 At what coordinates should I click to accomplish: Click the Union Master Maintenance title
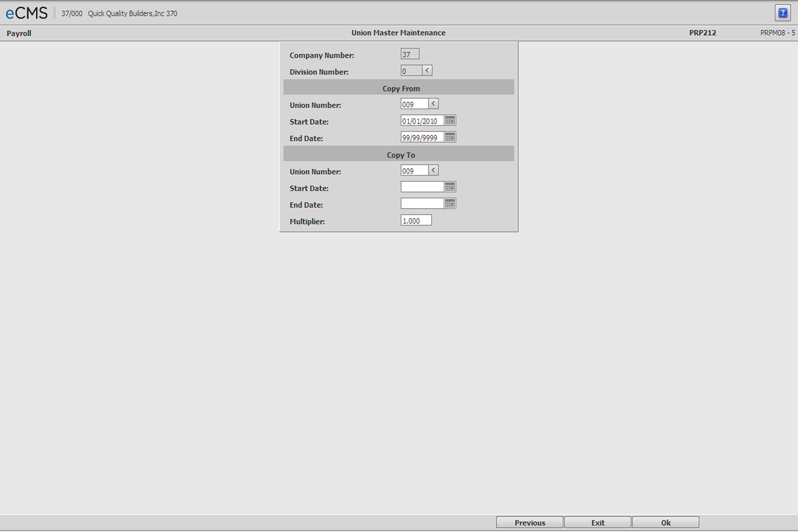click(x=398, y=33)
